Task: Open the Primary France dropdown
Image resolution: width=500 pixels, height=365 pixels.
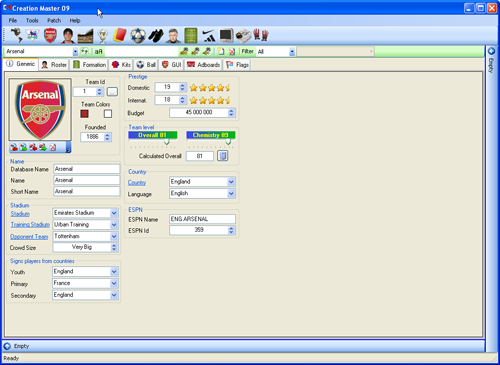Action: [114, 283]
